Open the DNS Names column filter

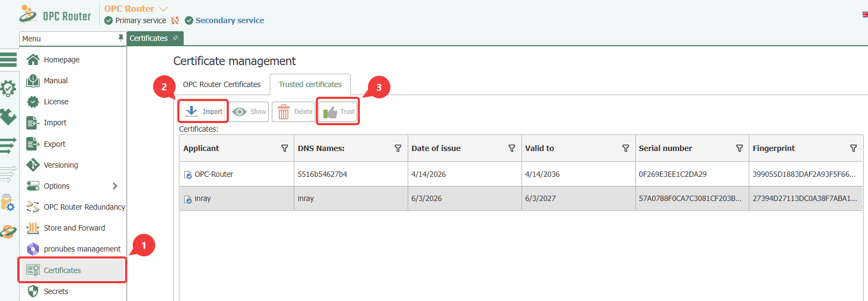[398, 148]
